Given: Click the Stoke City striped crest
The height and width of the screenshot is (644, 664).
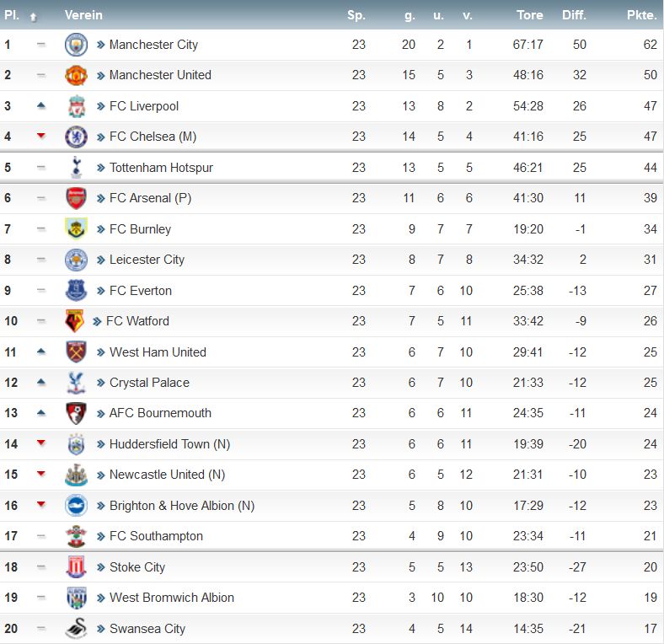Looking at the screenshot, I should point(76,567).
